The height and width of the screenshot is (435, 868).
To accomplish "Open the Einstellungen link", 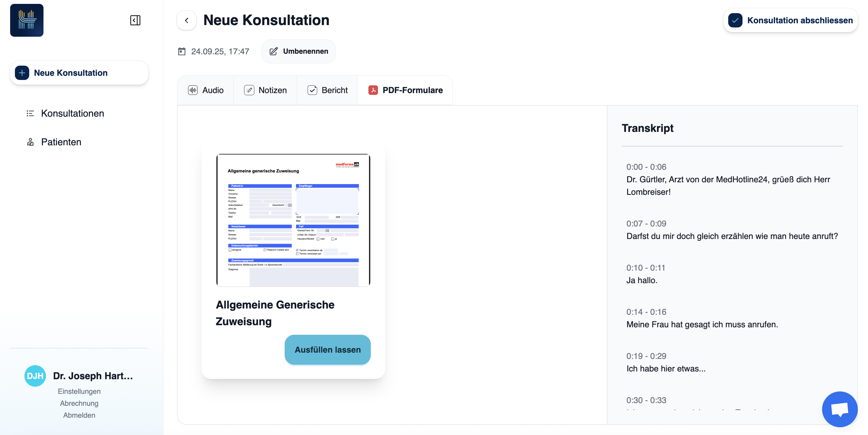I will 79,391.
